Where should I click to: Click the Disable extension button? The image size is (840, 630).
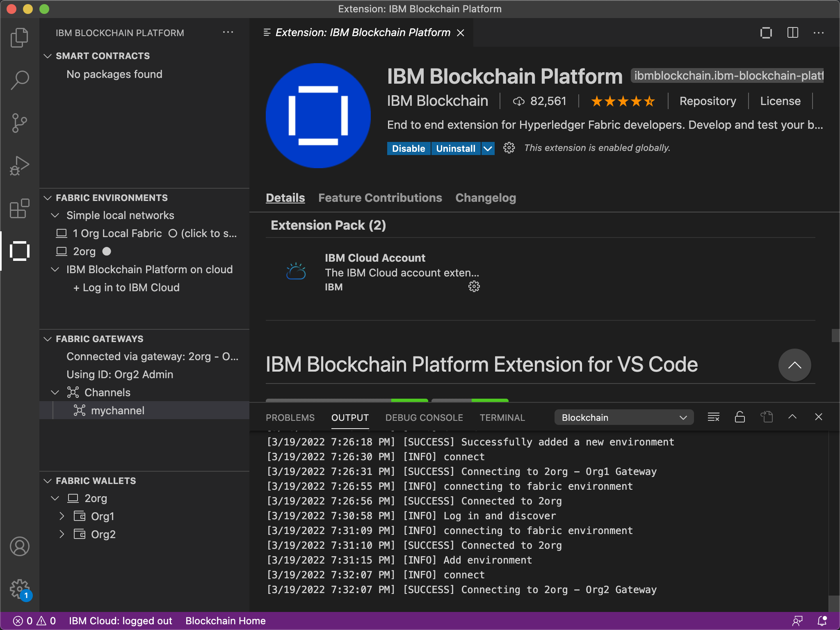409,148
